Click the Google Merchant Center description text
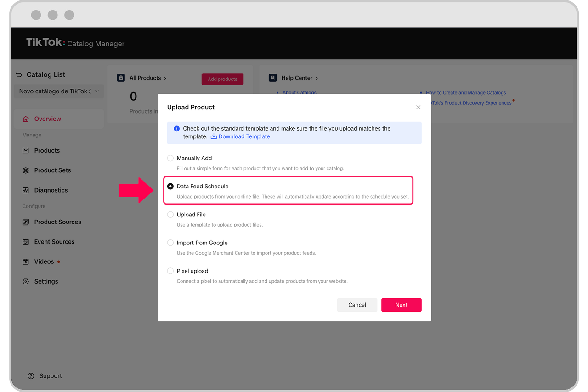 click(246, 253)
